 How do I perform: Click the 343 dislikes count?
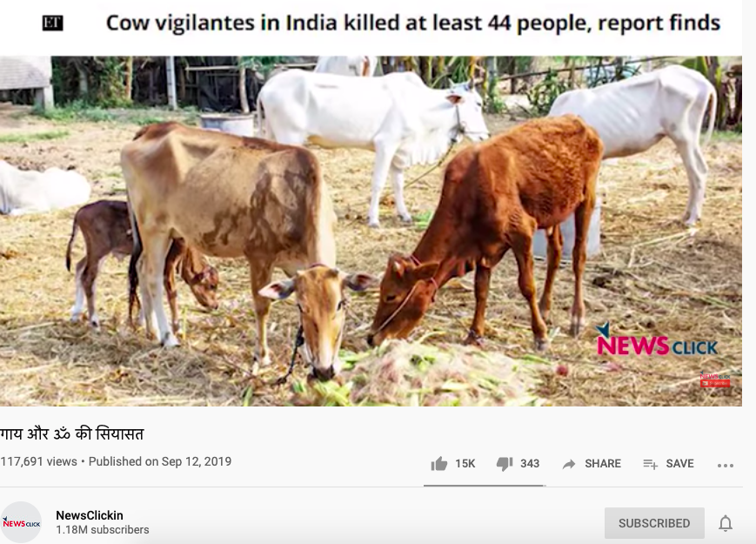(530, 463)
